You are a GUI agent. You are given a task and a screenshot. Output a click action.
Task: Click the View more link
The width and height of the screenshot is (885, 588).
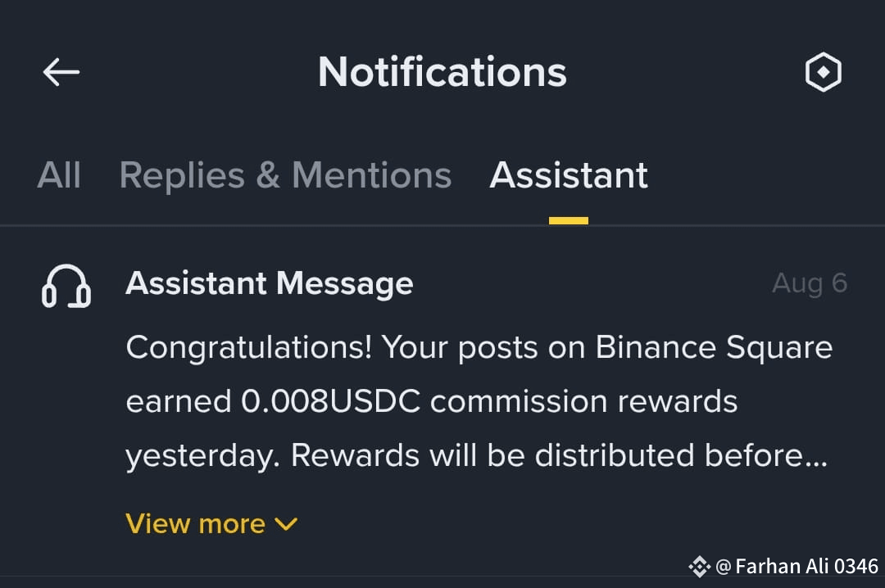click(211, 523)
